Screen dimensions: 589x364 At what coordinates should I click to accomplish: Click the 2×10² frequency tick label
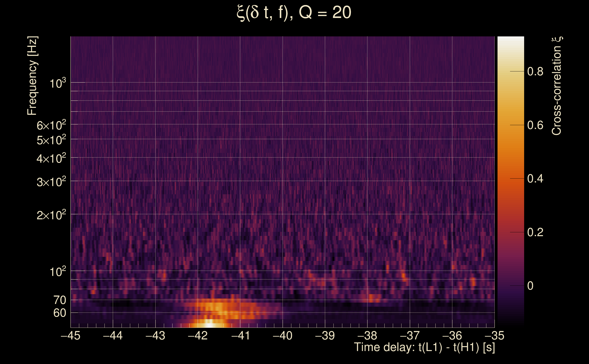click(x=51, y=215)
